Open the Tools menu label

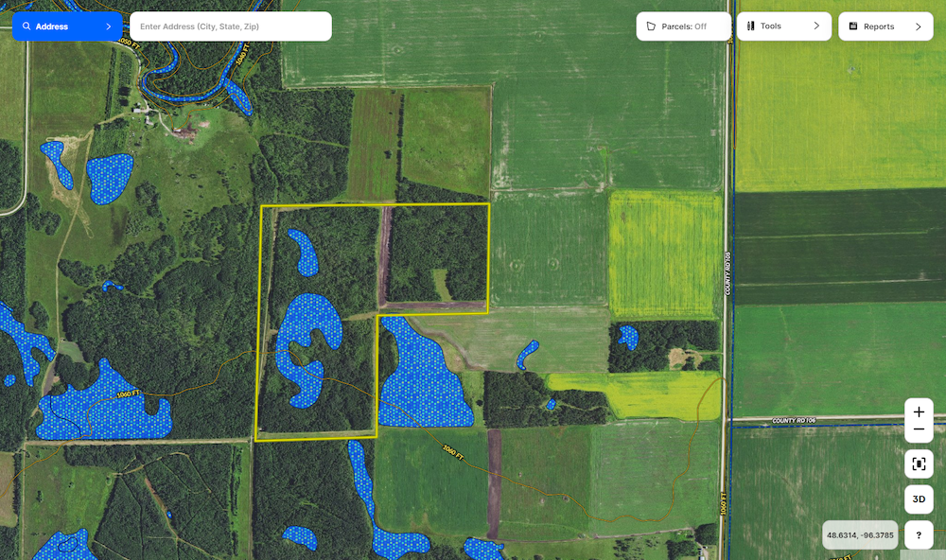pos(771,26)
